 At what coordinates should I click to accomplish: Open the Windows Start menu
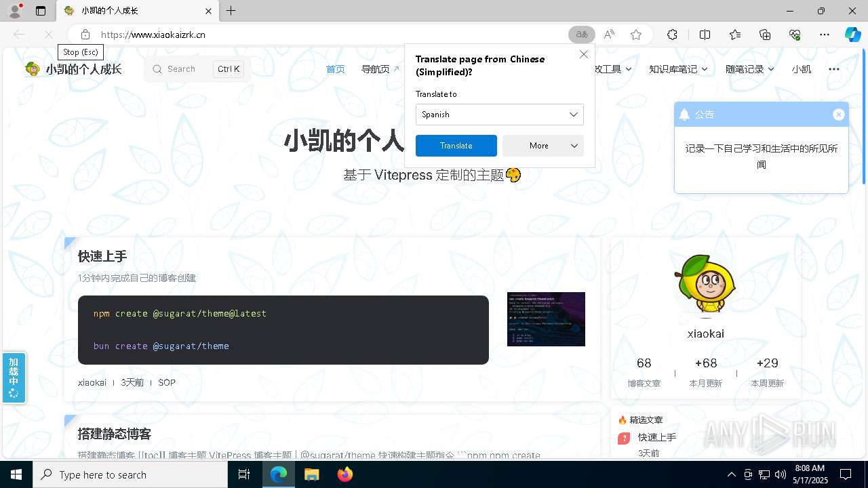pos(16,474)
